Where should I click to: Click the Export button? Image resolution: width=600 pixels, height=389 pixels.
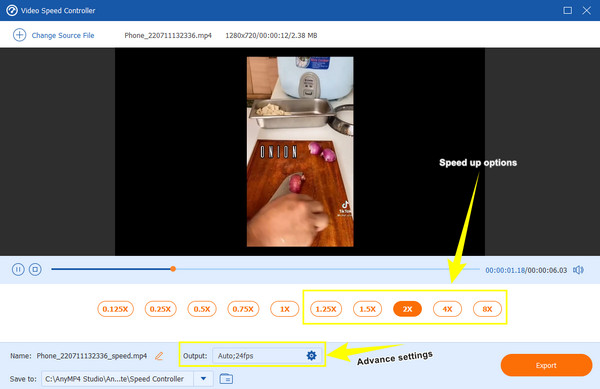coord(546,365)
